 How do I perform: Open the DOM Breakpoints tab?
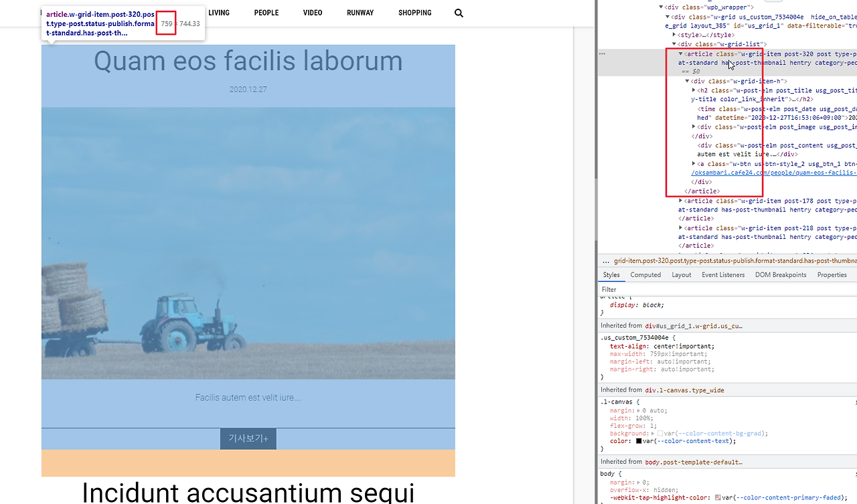pyautogui.click(x=781, y=275)
